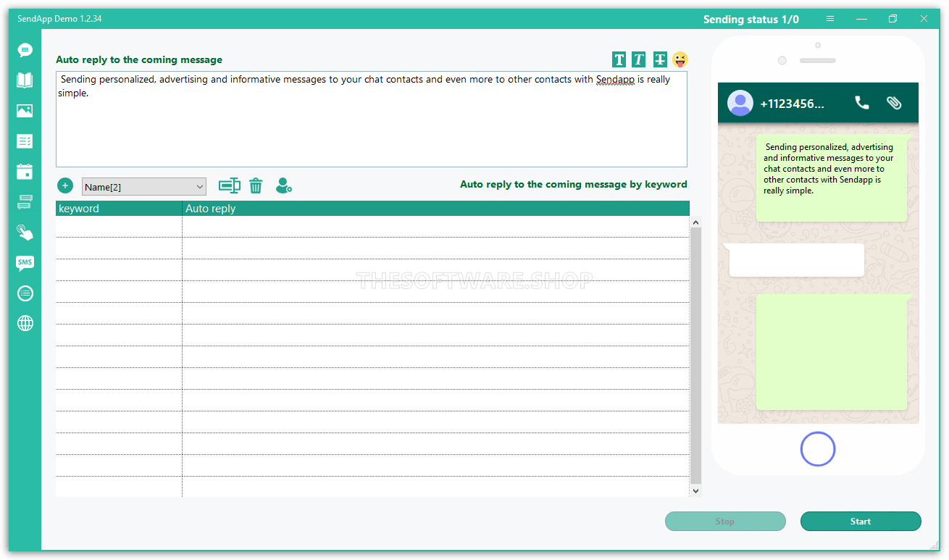949x560 pixels.
Task: Toggle strikethrough text formatting
Action: pyautogui.click(x=659, y=59)
